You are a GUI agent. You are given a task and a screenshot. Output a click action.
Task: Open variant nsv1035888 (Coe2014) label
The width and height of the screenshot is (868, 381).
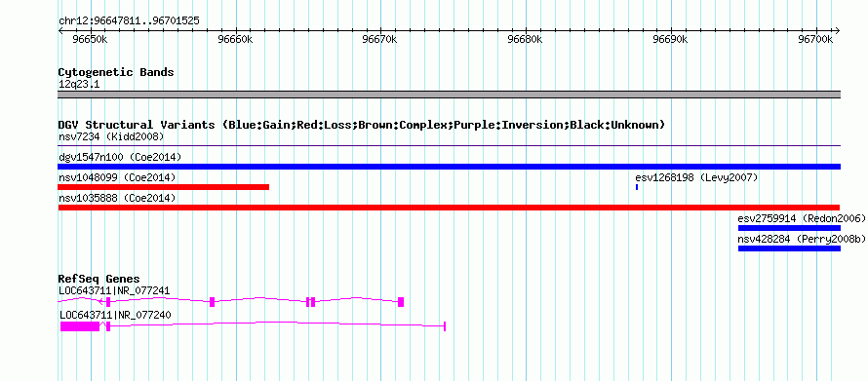pyautogui.click(x=117, y=198)
